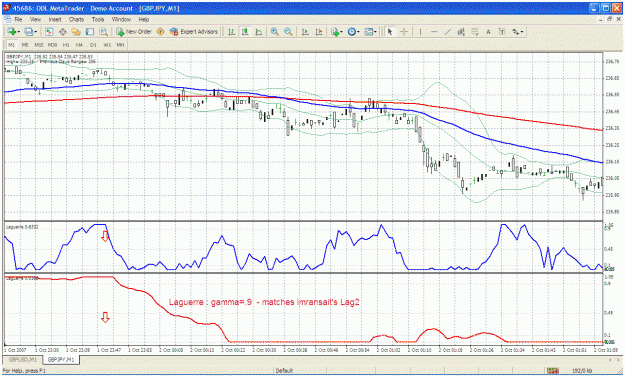Click the Profiles toolbar icon
Viewport: 625px width, 377px height.
tap(28, 32)
